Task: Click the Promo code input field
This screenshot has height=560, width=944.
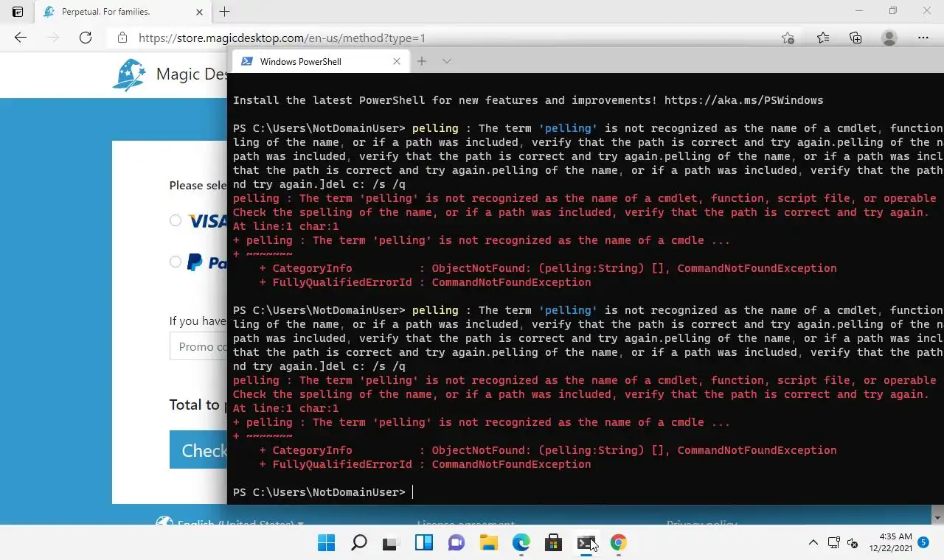Action: coord(198,346)
